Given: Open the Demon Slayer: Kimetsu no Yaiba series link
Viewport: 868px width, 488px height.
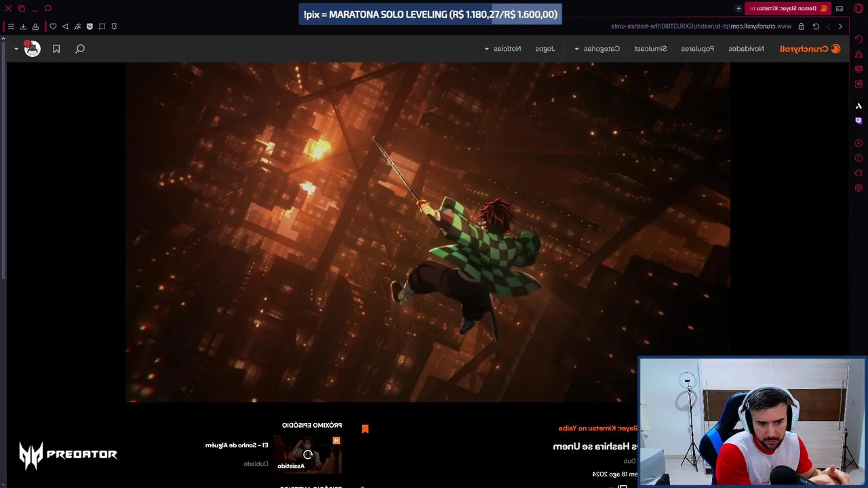Looking at the screenshot, I should [598, 428].
